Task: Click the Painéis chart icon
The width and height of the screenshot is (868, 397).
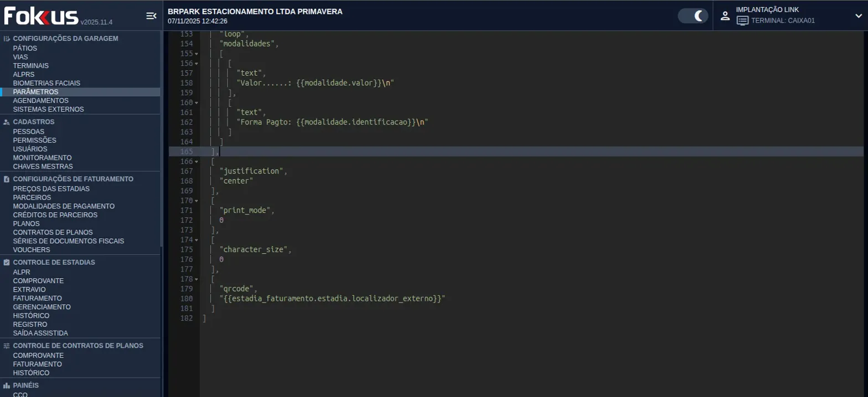Action: click(x=7, y=385)
